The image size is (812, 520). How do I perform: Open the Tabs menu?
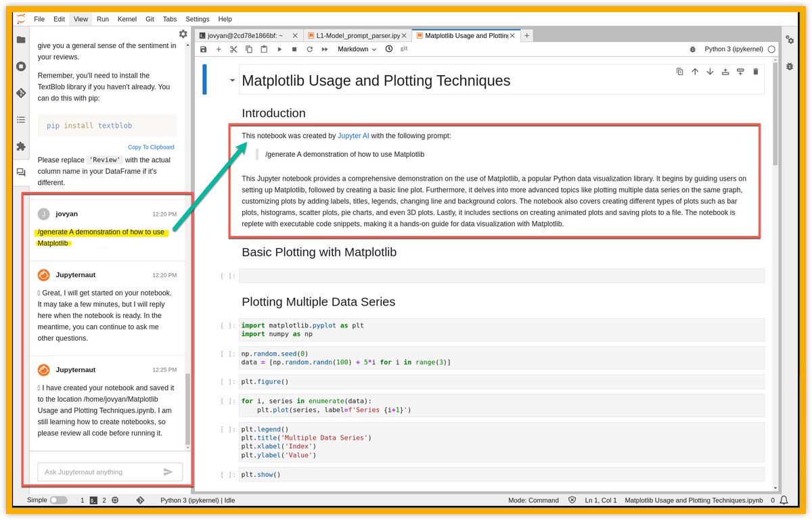170,19
